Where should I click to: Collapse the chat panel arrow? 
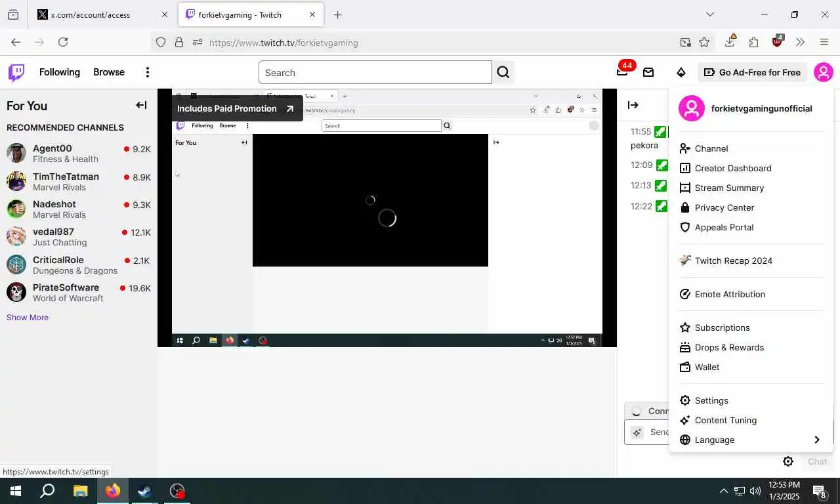pos(633,105)
